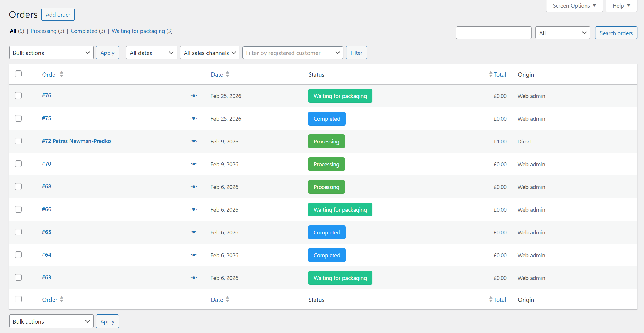Open order #72 Petras Newman-Predko
This screenshot has height=333, width=644.
[76, 141]
